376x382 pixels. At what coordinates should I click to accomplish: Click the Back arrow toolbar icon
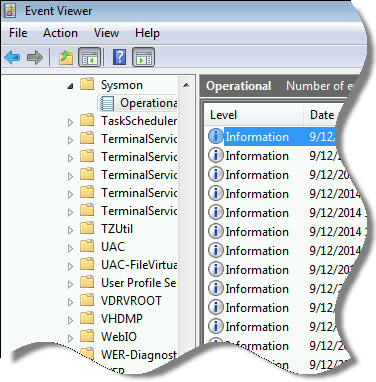(x=12, y=57)
